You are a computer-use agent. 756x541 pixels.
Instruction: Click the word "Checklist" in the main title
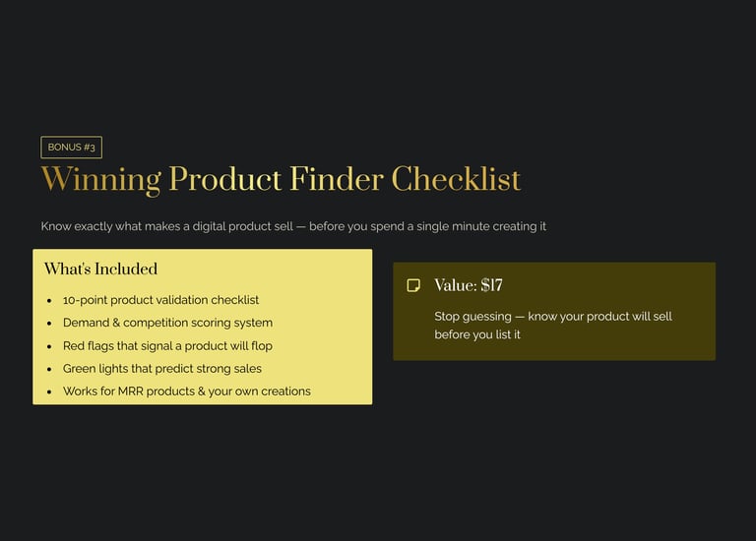pos(456,180)
